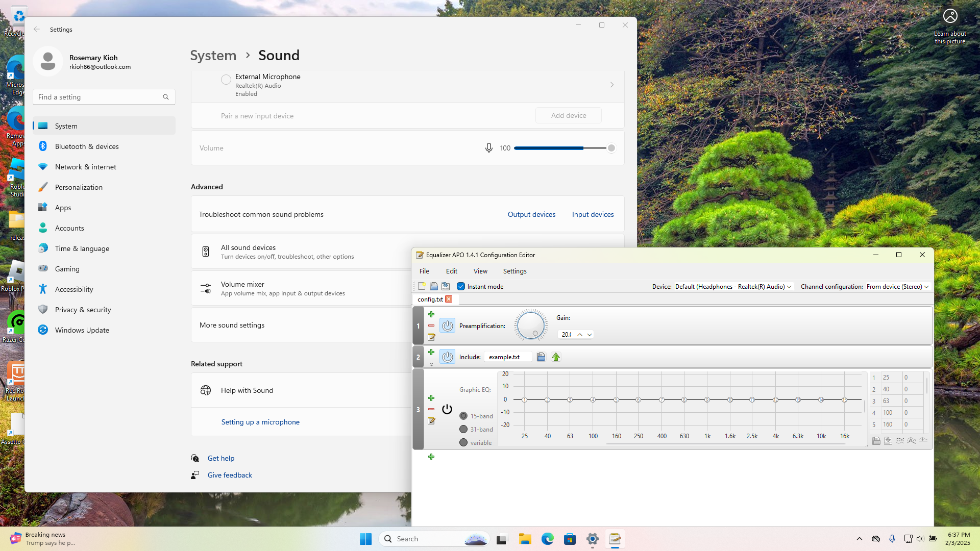Select the 15-band Graphic EQ option
The height and width of the screenshot is (551, 980).
click(x=463, y=416)
